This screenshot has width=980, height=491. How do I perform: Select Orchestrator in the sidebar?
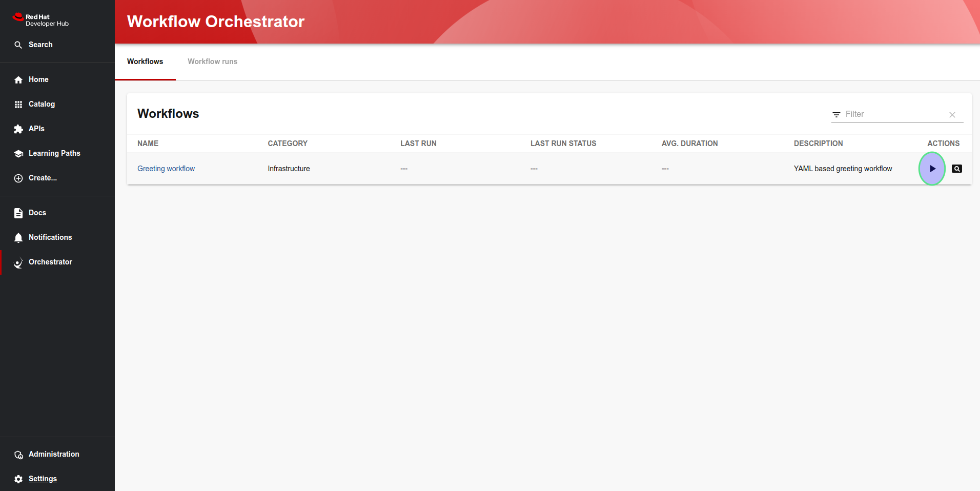click(x=50, y=262)
